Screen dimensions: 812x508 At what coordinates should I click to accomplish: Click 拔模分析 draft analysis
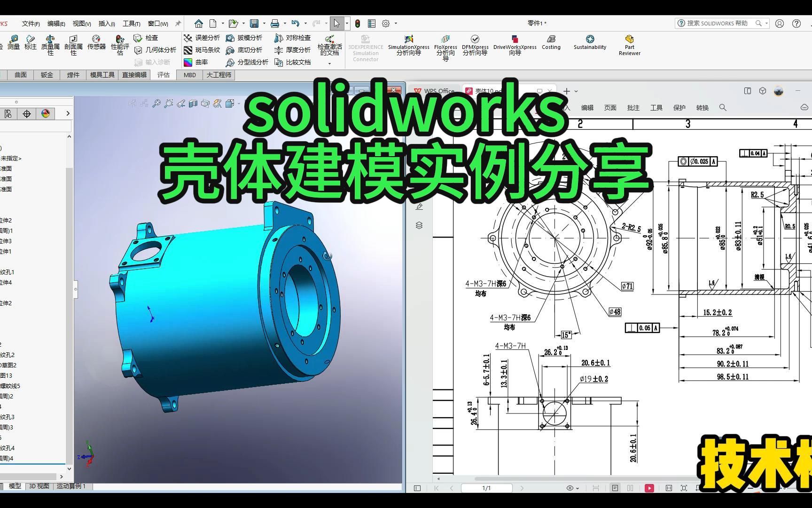[x=244, y=38]
